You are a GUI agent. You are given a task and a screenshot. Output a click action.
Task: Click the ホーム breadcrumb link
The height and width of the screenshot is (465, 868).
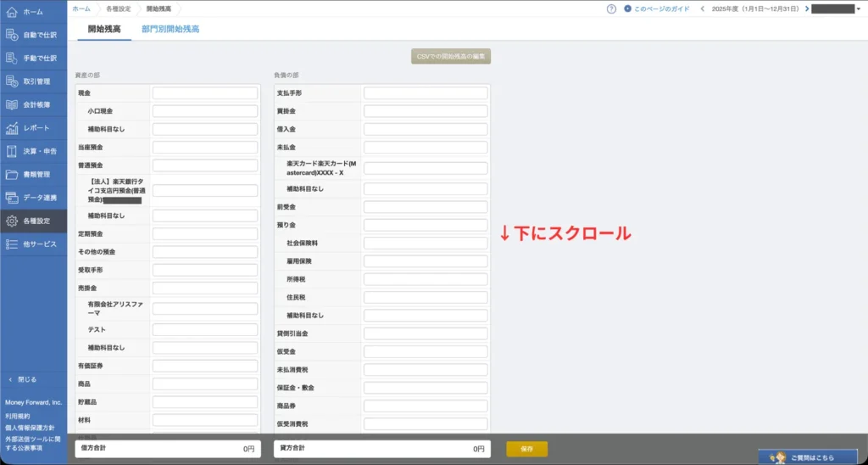click(81, 8)
